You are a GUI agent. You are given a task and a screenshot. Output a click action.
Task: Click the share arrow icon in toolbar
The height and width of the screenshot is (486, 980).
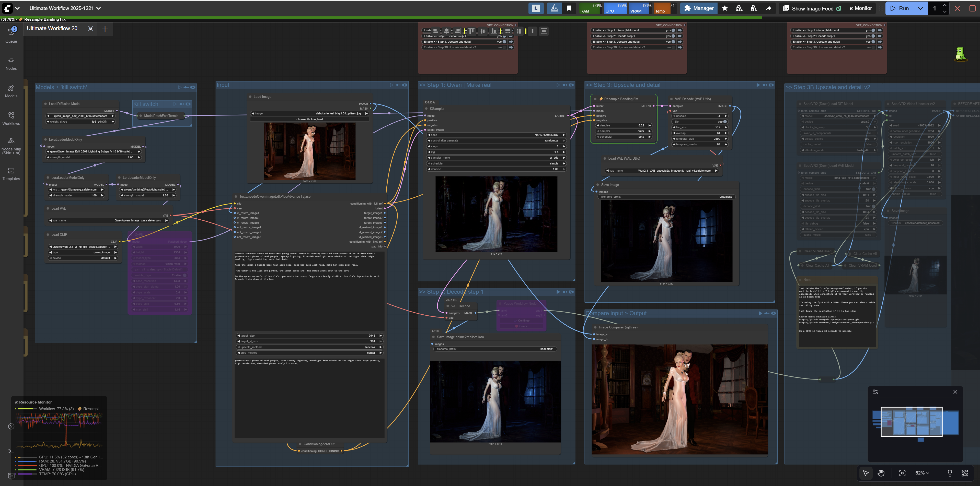(768, 8)
